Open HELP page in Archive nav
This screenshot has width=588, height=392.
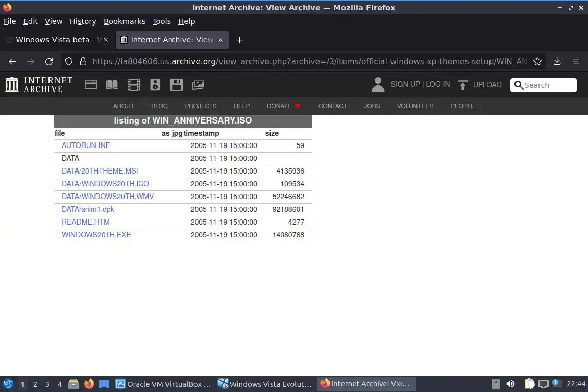[241, 106]
